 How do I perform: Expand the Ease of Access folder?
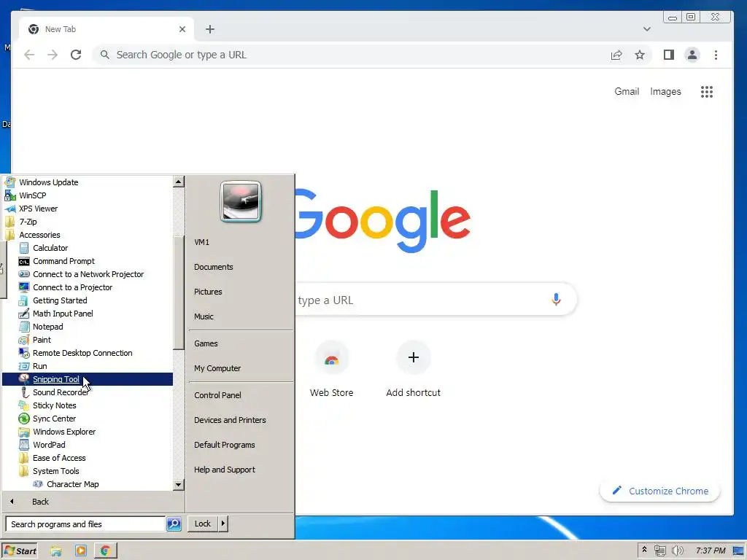[59, 458]
